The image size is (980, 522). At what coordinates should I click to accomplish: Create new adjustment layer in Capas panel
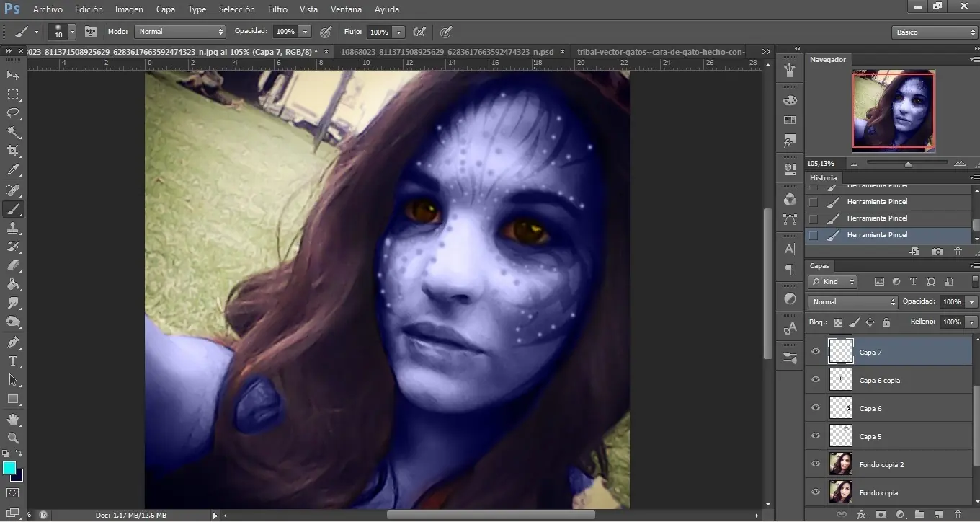[900, 515]
